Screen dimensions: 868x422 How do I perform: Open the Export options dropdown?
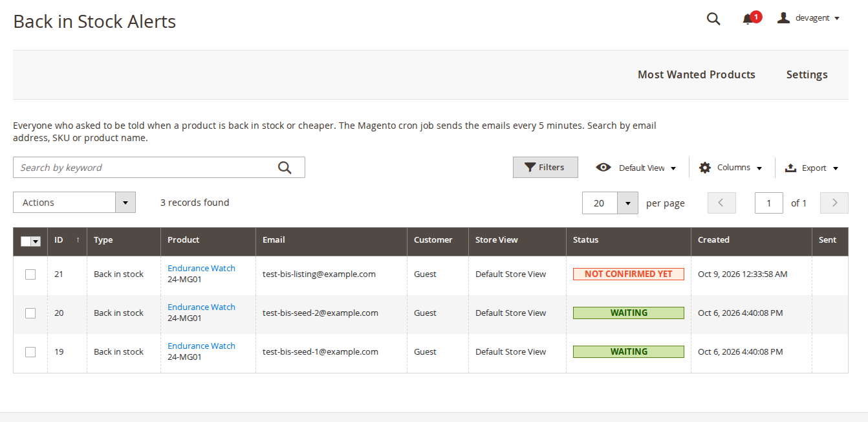812,168
